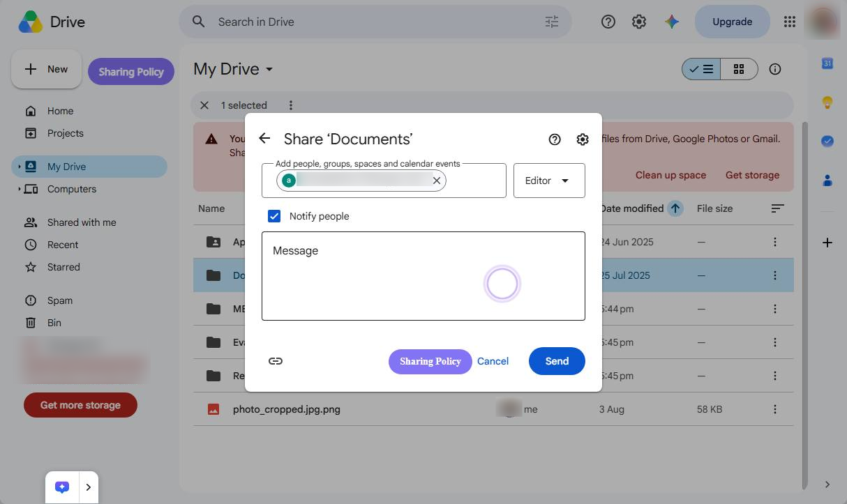Open Google apps grid
847x504 pixels.
click(x=790, y=22)
